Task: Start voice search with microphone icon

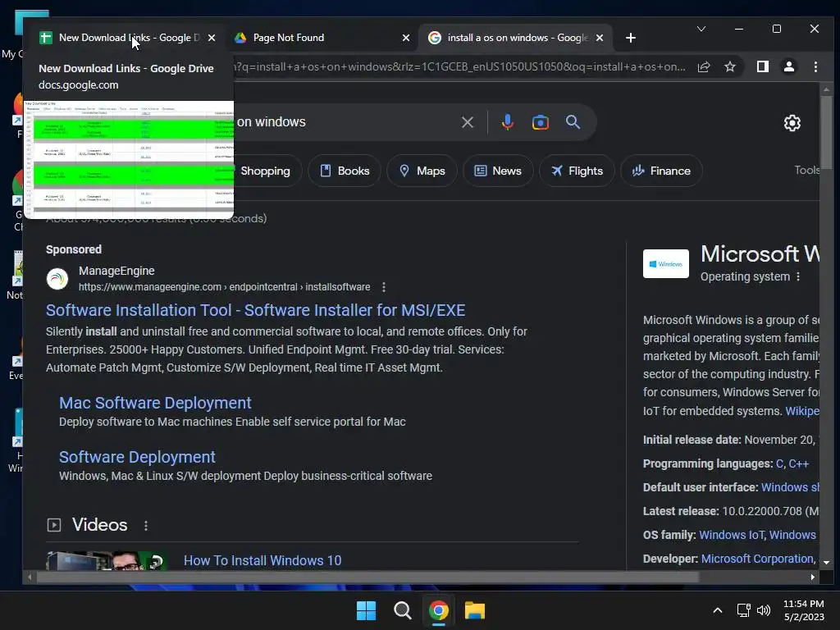Action: tap(507, 122)
